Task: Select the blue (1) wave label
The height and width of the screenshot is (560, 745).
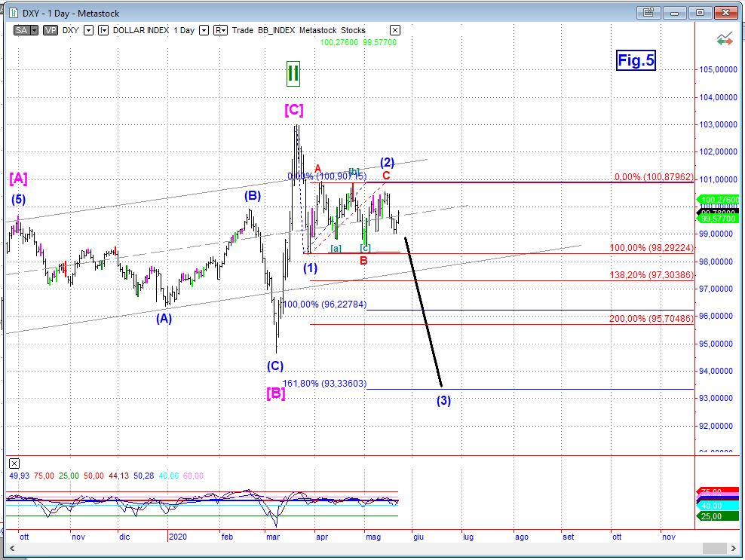Action: (310, 268)
